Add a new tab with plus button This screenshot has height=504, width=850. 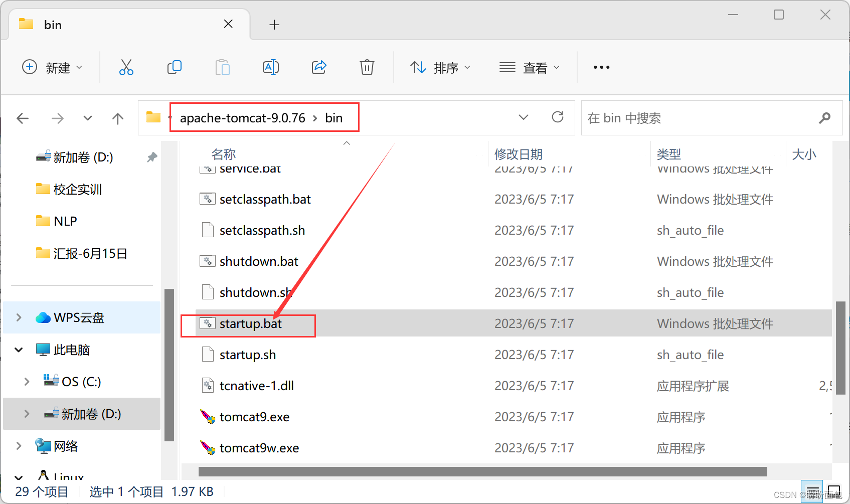(274, 25)
